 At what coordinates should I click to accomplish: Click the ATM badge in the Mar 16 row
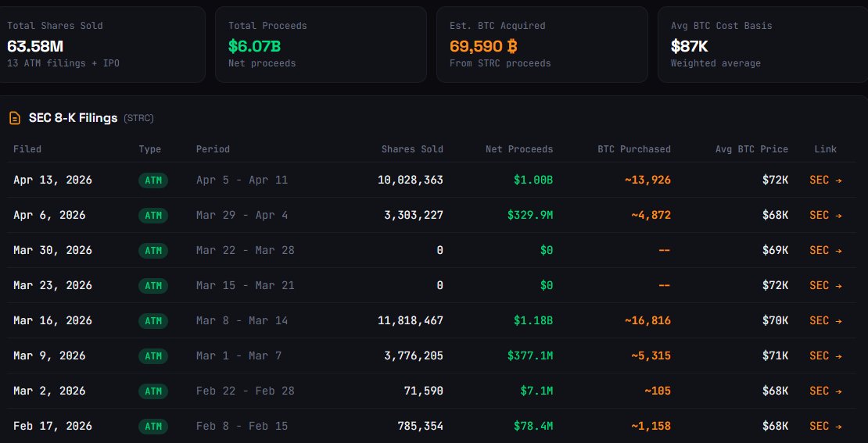pos(153,321)
